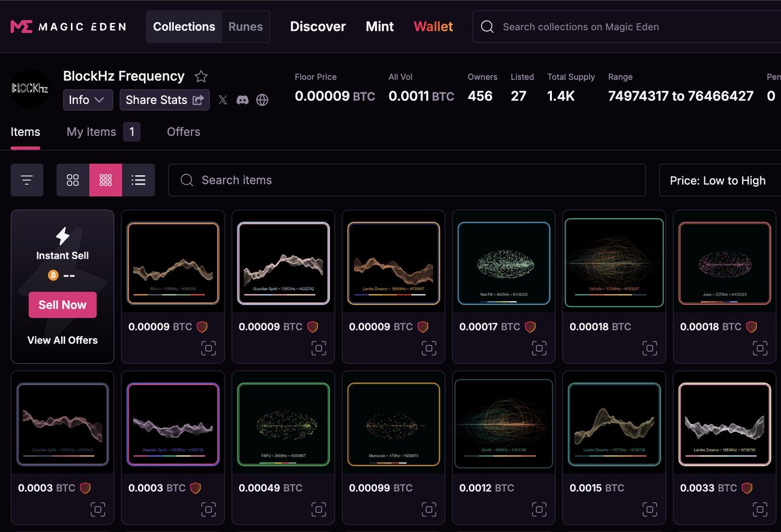The width and height of the screenshot is (781, 532).
Task: Open the Mint menu
Action: point(380,27)
